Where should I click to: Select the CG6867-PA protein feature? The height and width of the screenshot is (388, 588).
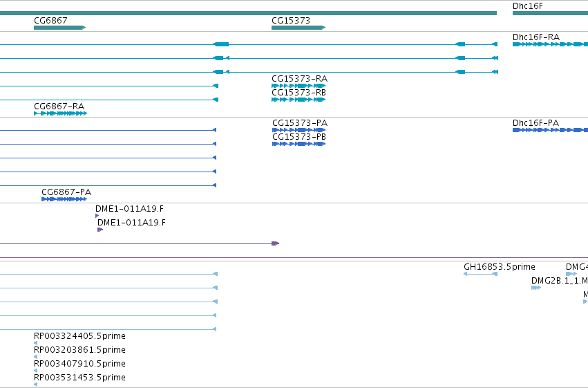pos(64,199)
